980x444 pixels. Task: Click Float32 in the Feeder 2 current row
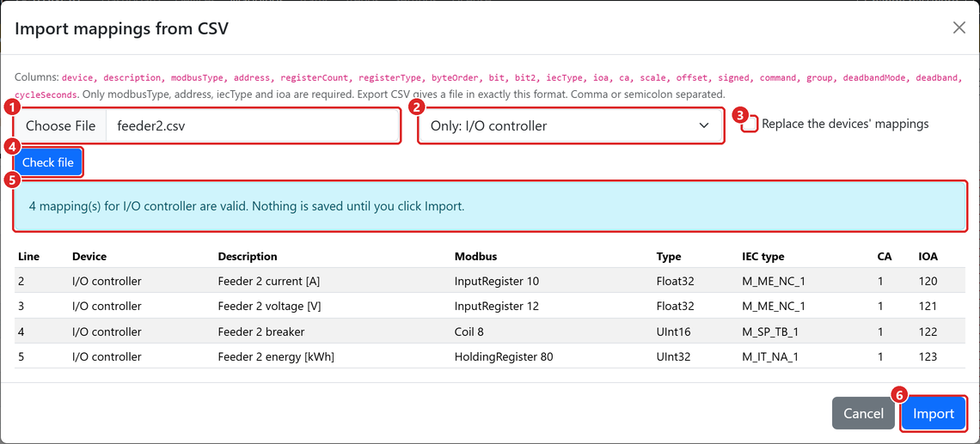pyautogui.click(x=675, y=281)
